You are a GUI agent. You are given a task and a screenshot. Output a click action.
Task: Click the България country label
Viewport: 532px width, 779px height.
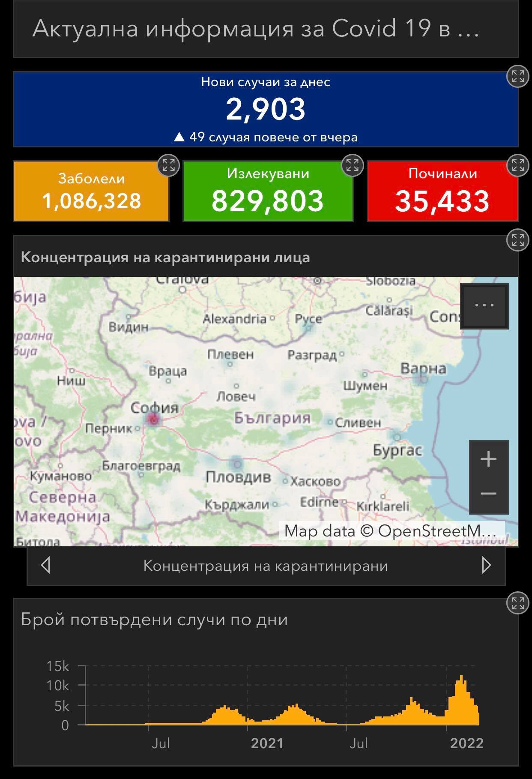click(x=272, y=417)
